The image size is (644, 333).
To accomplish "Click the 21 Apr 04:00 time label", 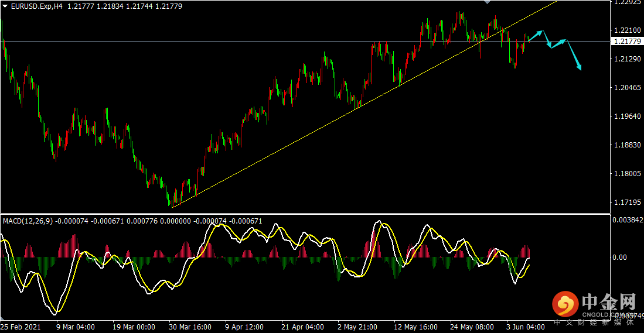I will (303, 327).
